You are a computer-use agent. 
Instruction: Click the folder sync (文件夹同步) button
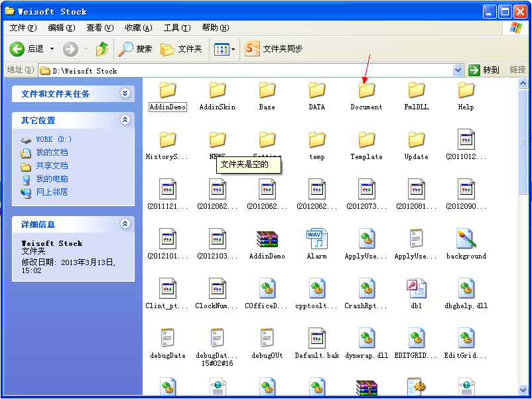274,49
